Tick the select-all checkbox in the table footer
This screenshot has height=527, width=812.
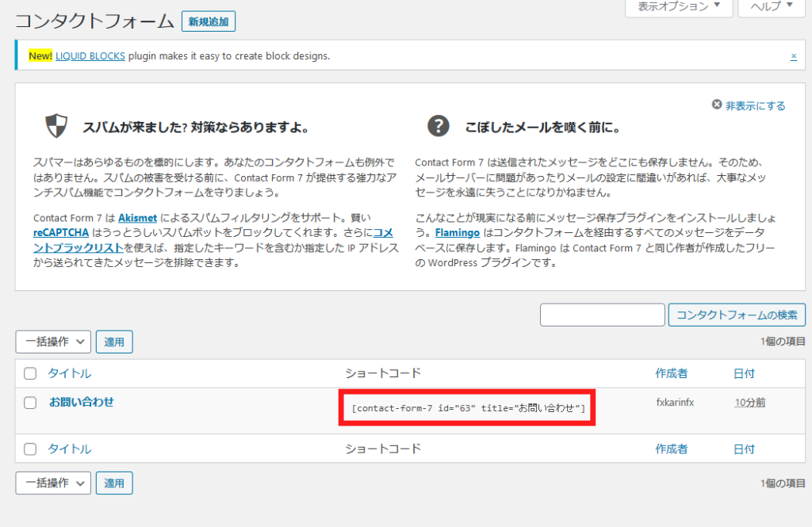pyautogui.click(x=30, y=449)
